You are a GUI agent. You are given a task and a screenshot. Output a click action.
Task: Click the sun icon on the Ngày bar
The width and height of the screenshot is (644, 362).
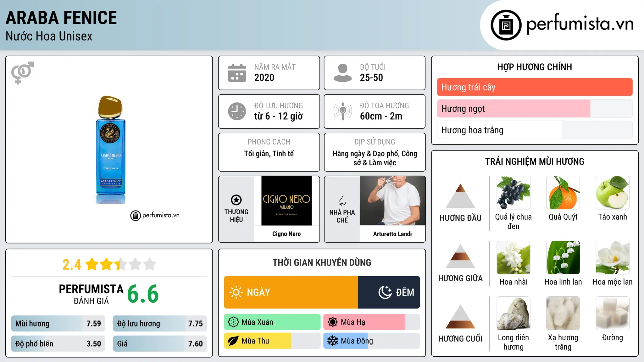click(x=236, y=292)
